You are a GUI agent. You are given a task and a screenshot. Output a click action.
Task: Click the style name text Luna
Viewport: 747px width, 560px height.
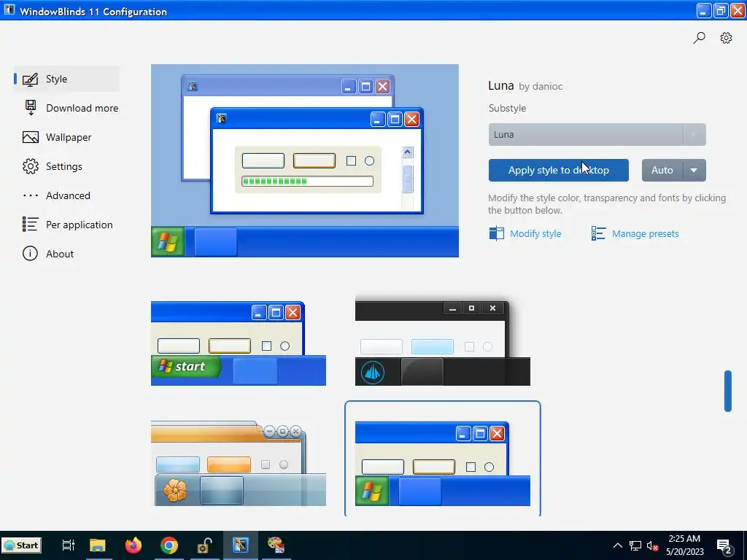(x=500, y=86)
